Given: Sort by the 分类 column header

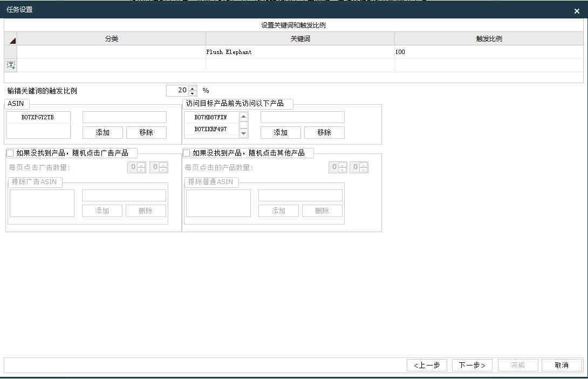Looking at the screenshot, I should pos(111,39).
